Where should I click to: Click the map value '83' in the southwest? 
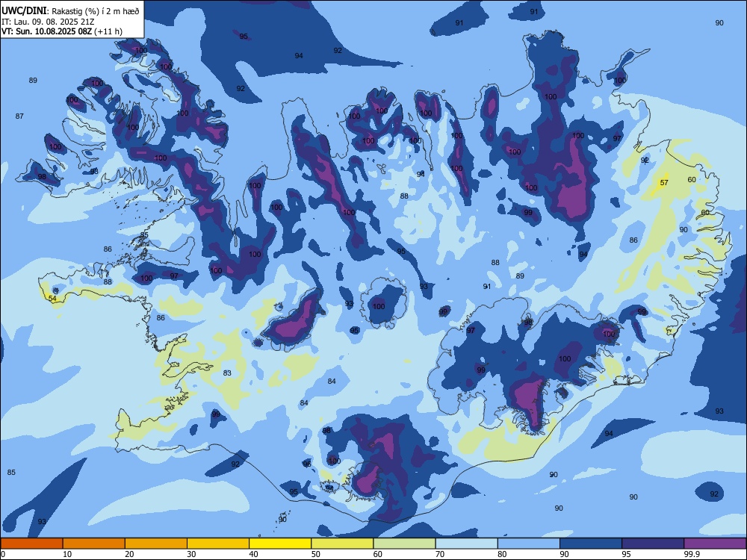[x=227, y=373]
